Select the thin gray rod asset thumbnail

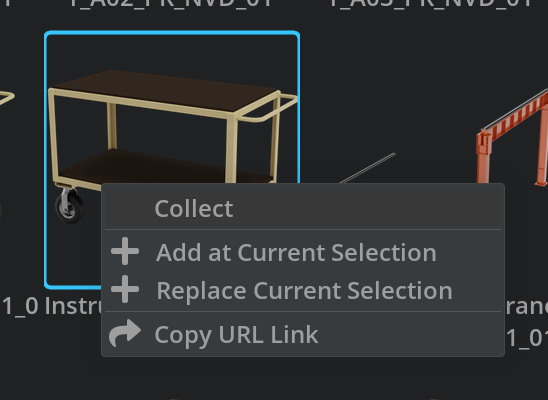coord(368,168)
